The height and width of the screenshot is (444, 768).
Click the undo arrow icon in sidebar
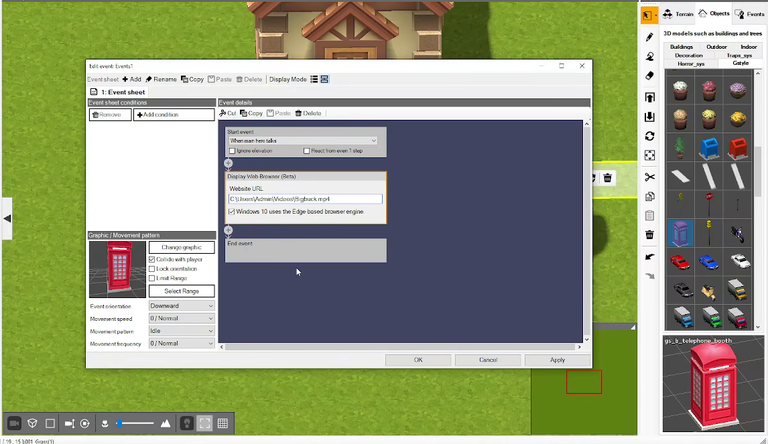tap(649, 257)
